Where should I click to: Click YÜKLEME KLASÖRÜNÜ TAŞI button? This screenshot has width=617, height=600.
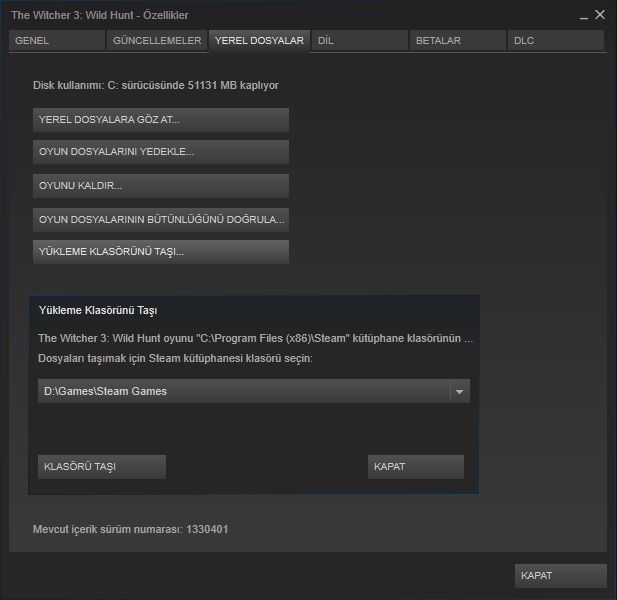tap(161, 252)
